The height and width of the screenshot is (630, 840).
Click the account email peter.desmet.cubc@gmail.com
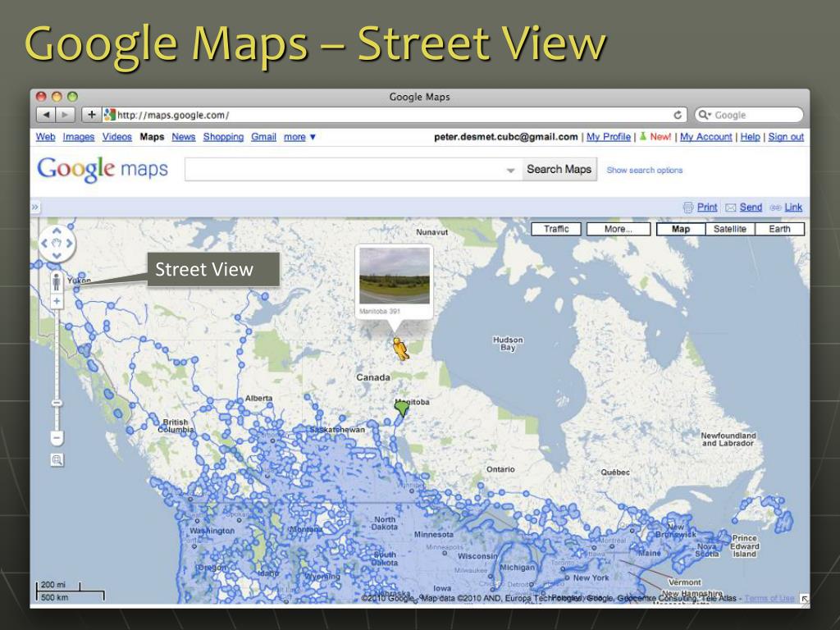pos(505,137)
